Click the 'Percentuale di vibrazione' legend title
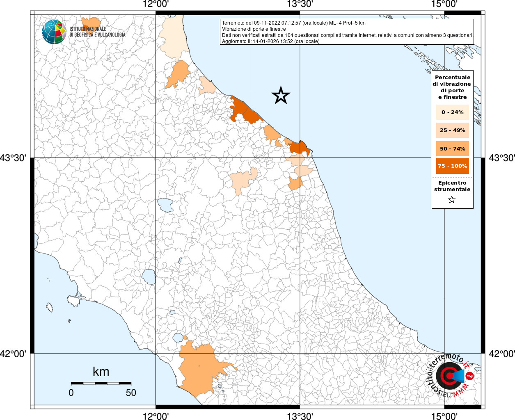Image resolution: width=515 pixels, height=420 pixels. [452, 87]
